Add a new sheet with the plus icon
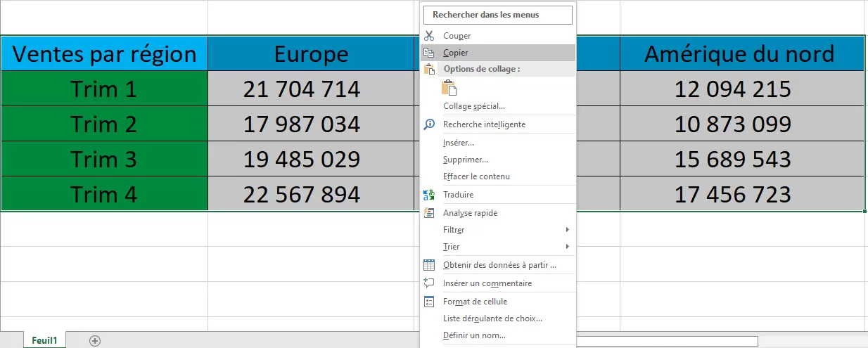The image size is (868, 348). pyautogui.click(x=95, y=340)
